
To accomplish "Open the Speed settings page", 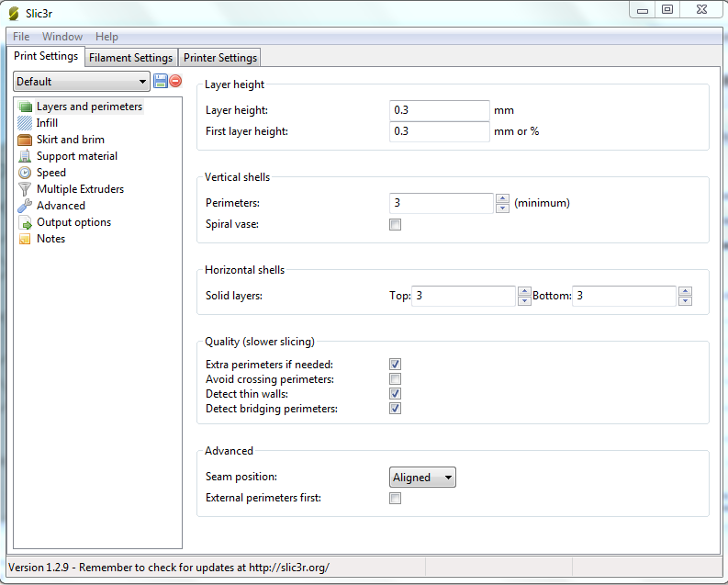I will (x=51, y=173).
